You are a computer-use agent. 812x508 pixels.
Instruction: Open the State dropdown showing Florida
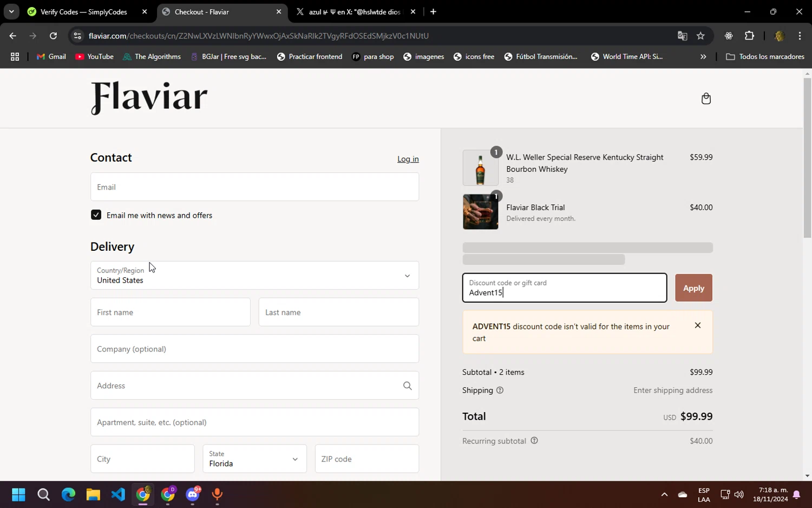[x=254, y=459]
